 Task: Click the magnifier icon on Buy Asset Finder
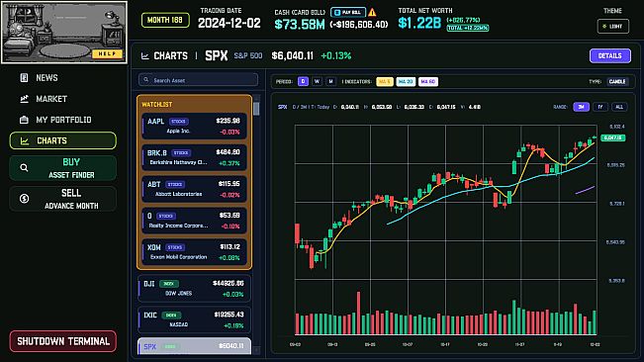[24, 168]
